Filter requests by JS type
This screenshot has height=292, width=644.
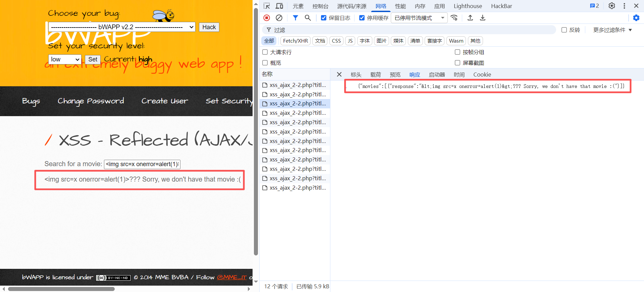pyautogui.click(x=350, y=41)
